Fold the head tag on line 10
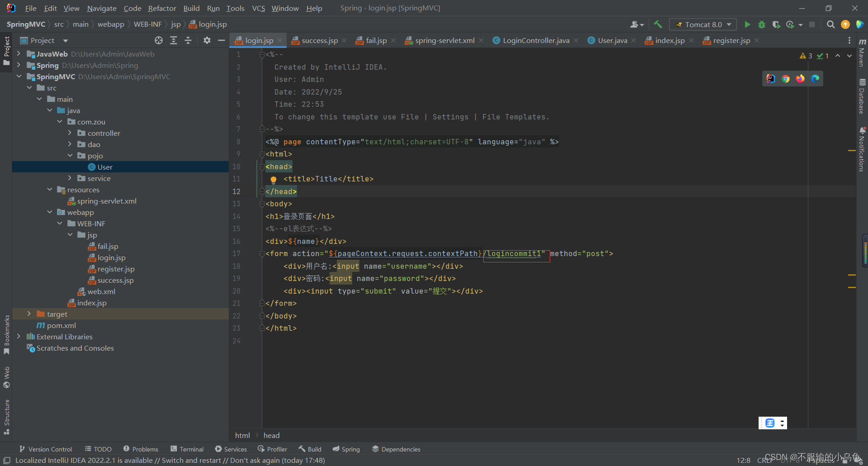This screenshot has width=868, height=466. [262, 167]
